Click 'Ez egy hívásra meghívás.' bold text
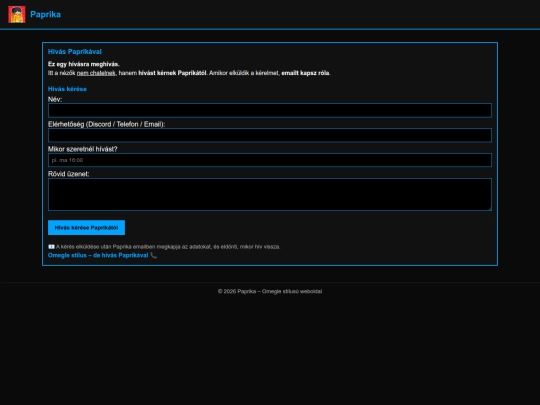 (84, 64)
